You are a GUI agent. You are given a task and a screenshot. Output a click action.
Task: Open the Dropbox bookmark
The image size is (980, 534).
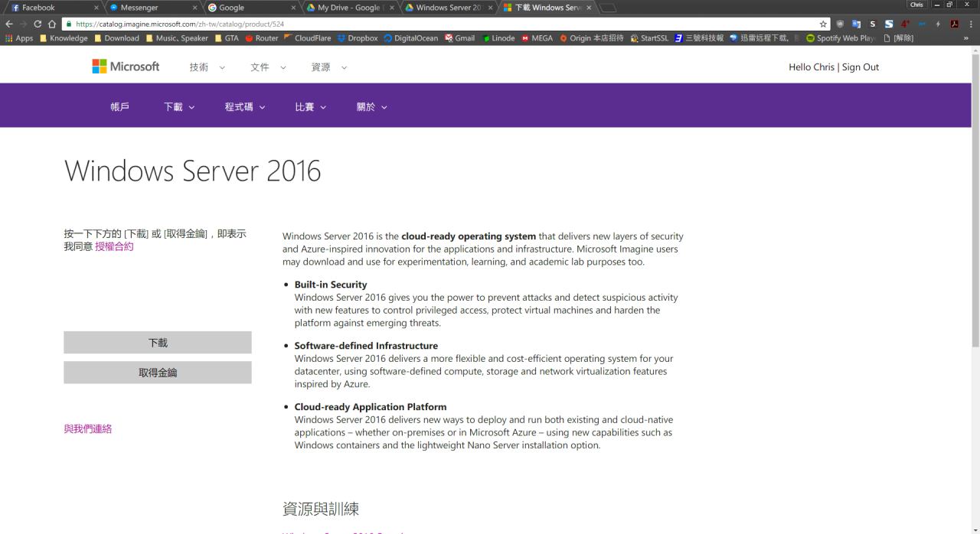[x=358, y=38]
